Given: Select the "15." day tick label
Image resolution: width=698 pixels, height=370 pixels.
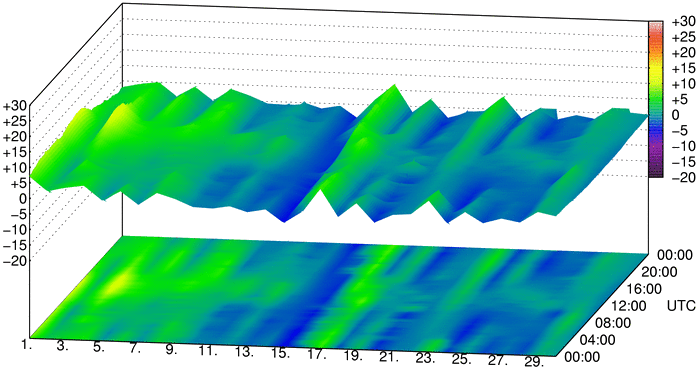Looking at the screenshot, I should (281, 354).
